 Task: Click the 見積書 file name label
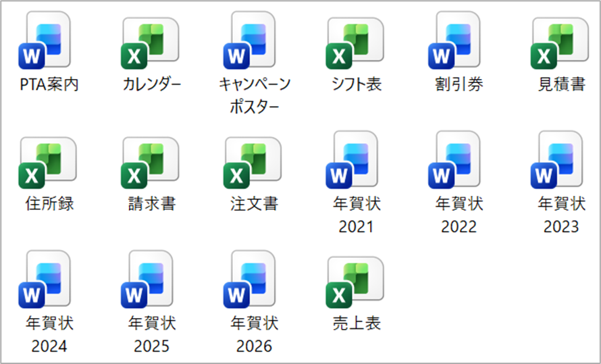[561, 85]
